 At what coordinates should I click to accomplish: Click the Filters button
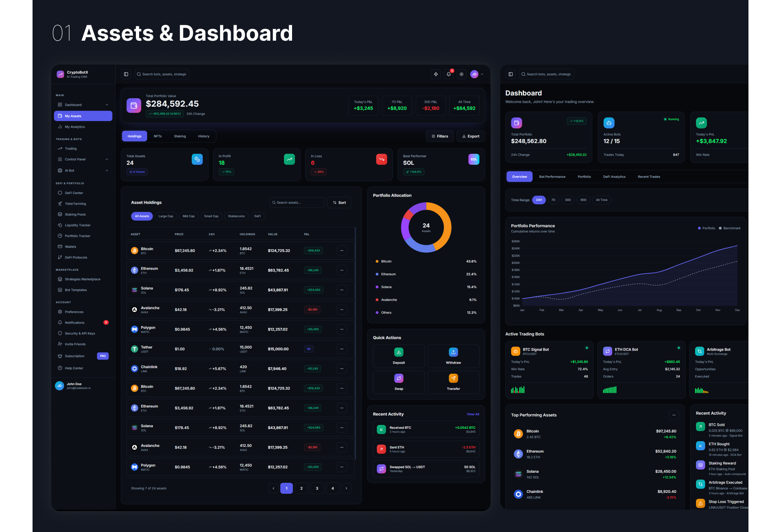click(x=440, y=136)
